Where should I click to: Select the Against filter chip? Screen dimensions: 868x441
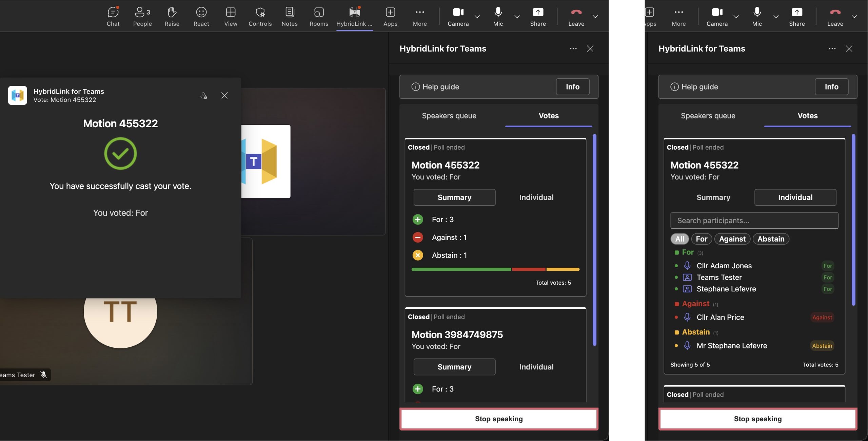click(732, 239)
